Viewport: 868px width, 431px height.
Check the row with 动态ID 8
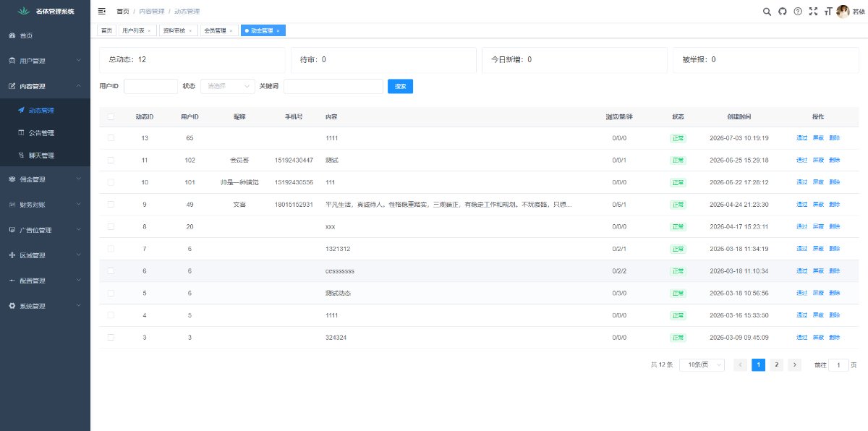pyautogui.click(x=111, y=226)
